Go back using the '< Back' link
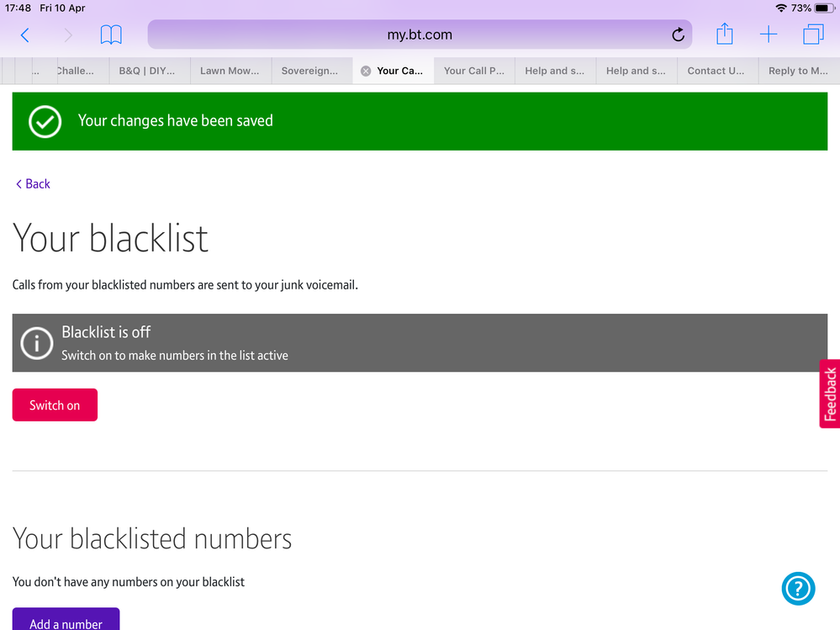 [33, 184]
